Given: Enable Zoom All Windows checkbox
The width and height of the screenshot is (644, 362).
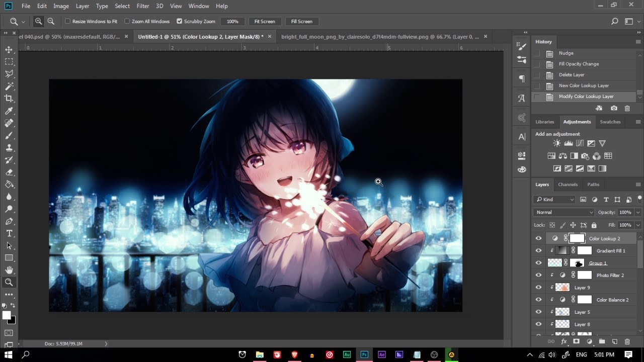Looking at the screenshot, I should coord(127,21).
